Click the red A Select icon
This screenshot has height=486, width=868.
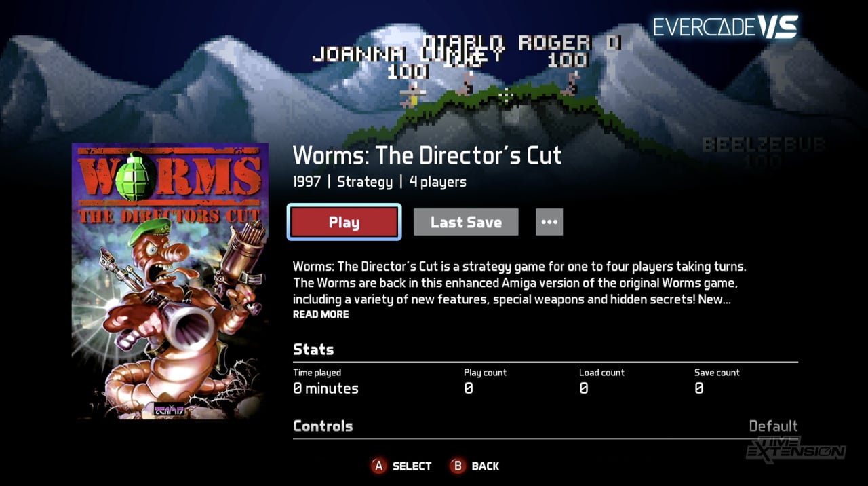[x=378, y=466]
